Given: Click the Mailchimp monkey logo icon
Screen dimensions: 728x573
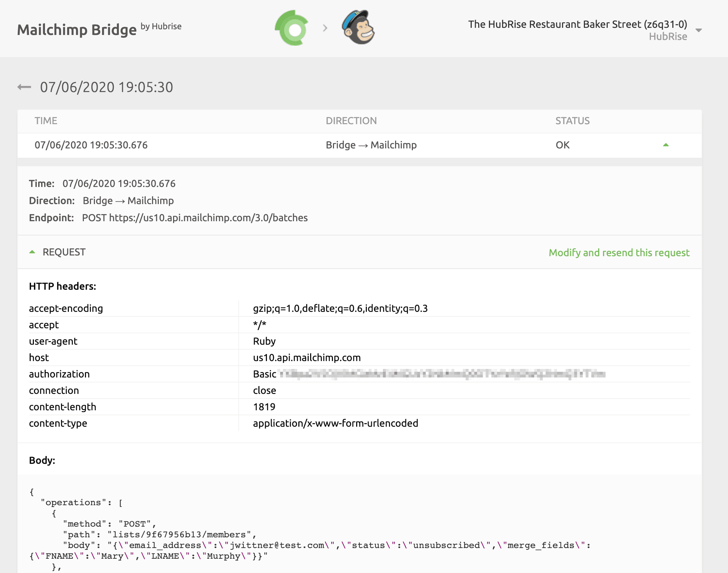Looking at the screenshot, I should [x=358, y=27].
